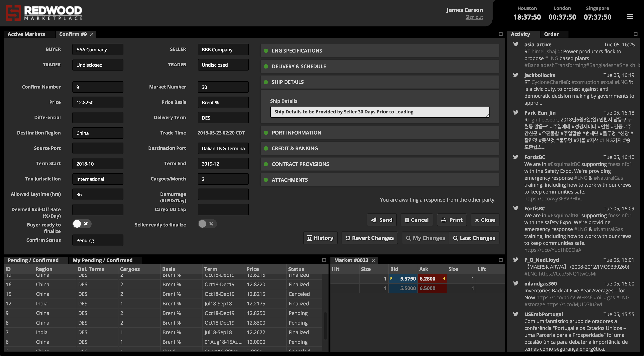
Task: Click the 5.5000 bid cell
Action: tap(403, 288)
